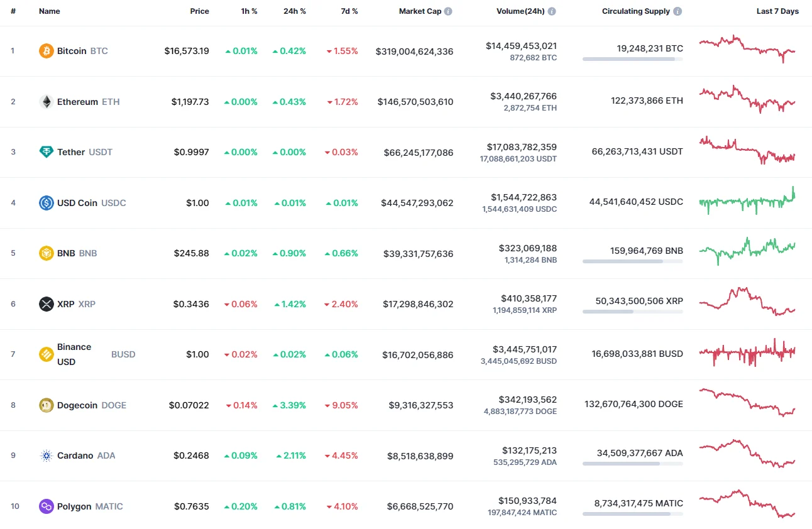Sort rows by the # rank column
The width and height of the screenshot is (812, 529).
(x=13, y=11)
